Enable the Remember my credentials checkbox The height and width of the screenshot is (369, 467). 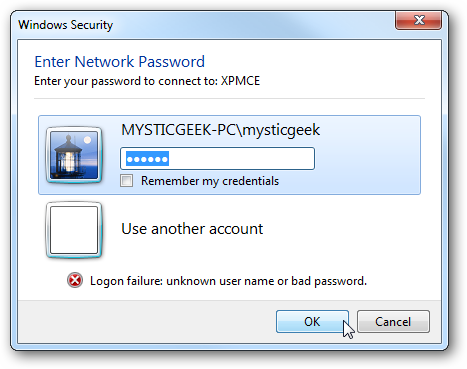pyautogui.click(x=127, y=181)
